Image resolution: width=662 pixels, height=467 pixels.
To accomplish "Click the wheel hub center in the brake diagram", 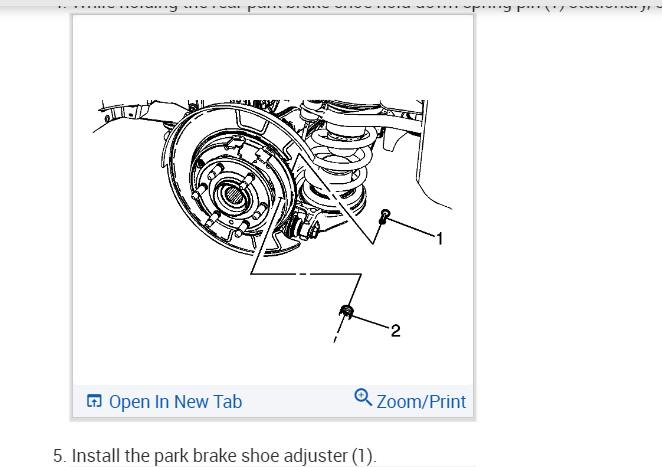I will pos(233,195).
